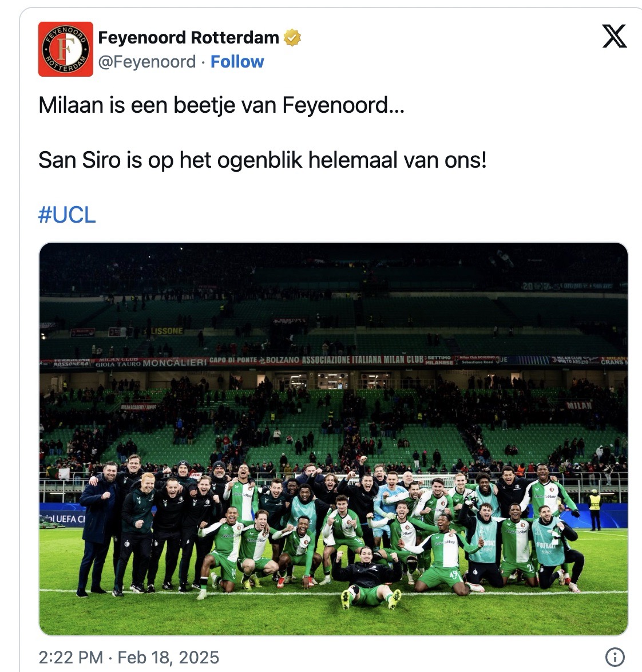Click the steward in the yellow vest
Screen dimensions: 642x672
pyautogui.click(x=595, y=508)
